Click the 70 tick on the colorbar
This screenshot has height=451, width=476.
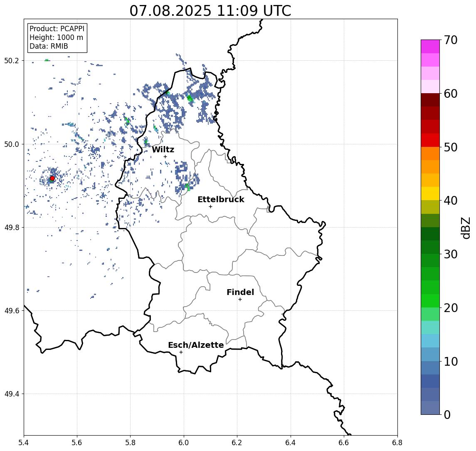451,40
